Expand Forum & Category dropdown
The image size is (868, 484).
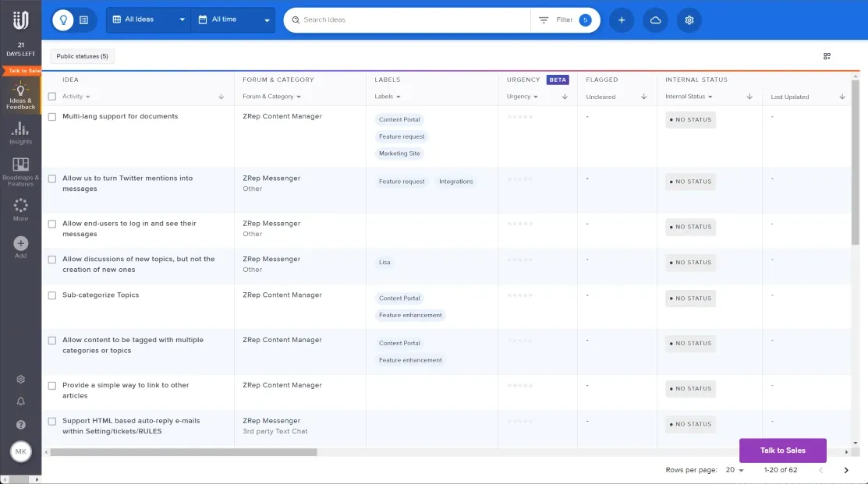272,96
